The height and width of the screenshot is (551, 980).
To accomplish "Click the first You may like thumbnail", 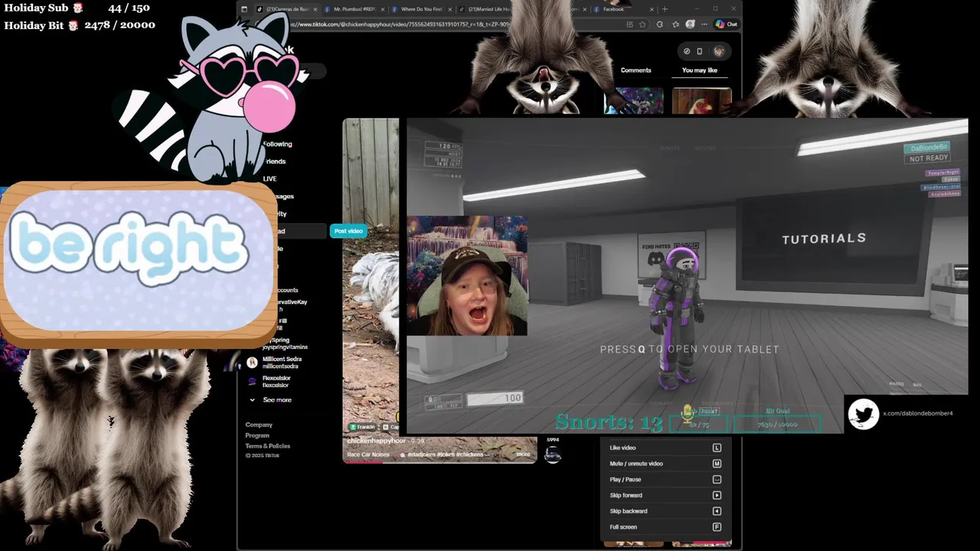I will pyautogui.click(x=633, y=101).
